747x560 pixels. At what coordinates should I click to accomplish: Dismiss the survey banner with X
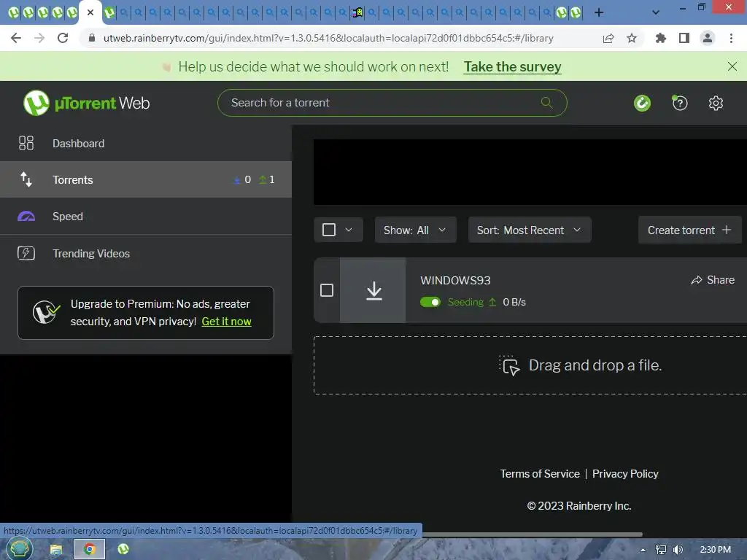tap(732, 66)
